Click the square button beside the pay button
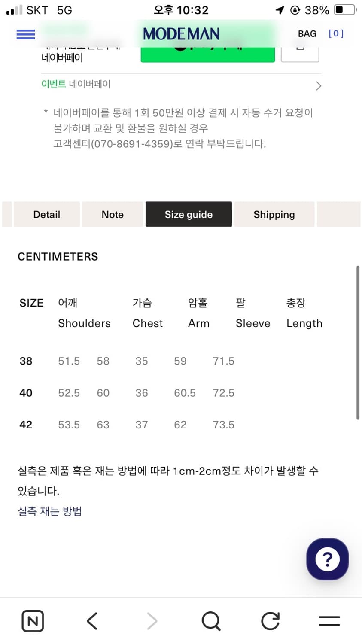 tap(300, 53)
